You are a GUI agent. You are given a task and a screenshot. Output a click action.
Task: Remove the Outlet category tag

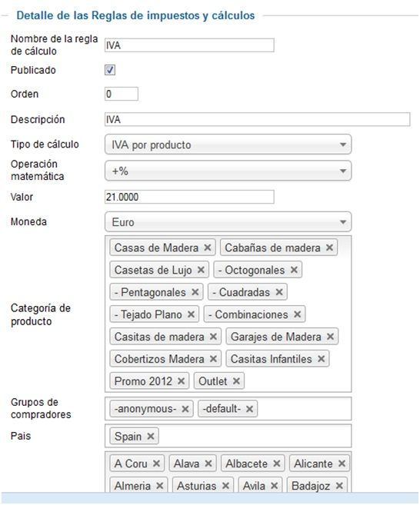coord(236,381)
